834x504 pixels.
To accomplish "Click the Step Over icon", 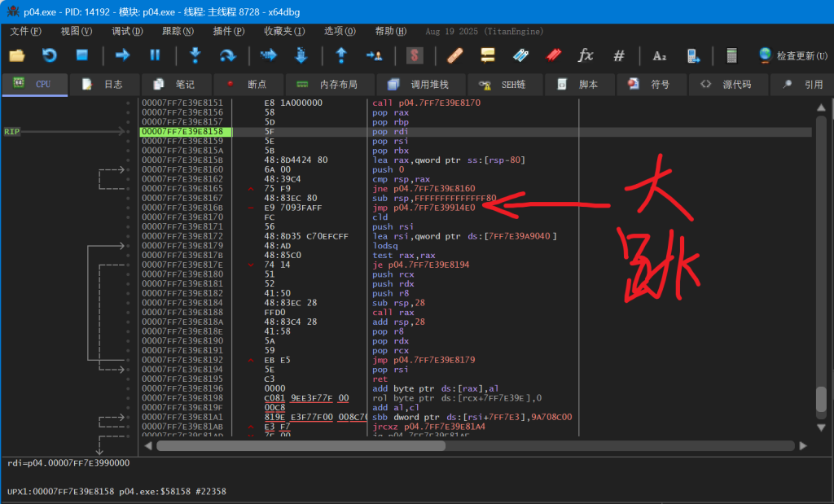I will coord(228,55).
